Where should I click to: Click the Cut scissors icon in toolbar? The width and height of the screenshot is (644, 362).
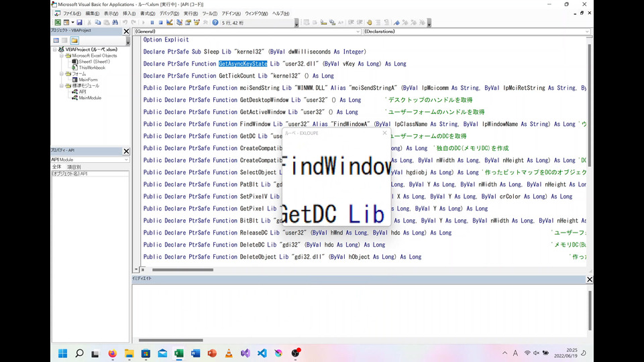pyautogui.click(x=89, y=23)
